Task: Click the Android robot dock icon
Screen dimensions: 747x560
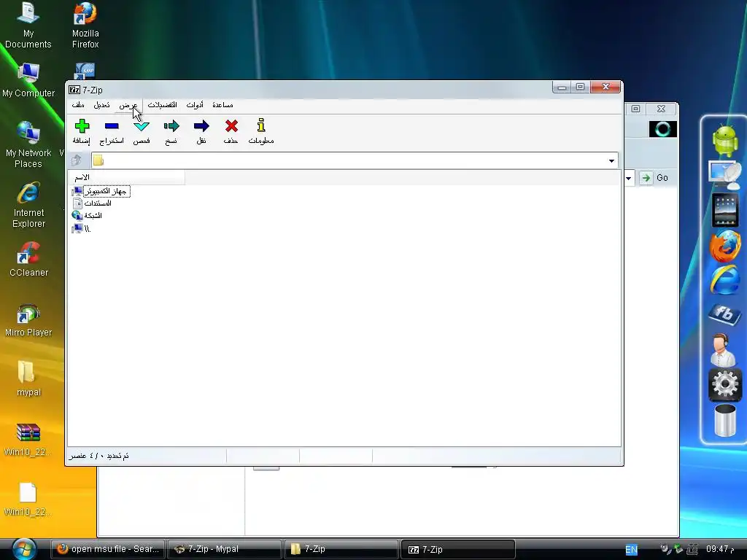Action: click(x=724, y=141)
